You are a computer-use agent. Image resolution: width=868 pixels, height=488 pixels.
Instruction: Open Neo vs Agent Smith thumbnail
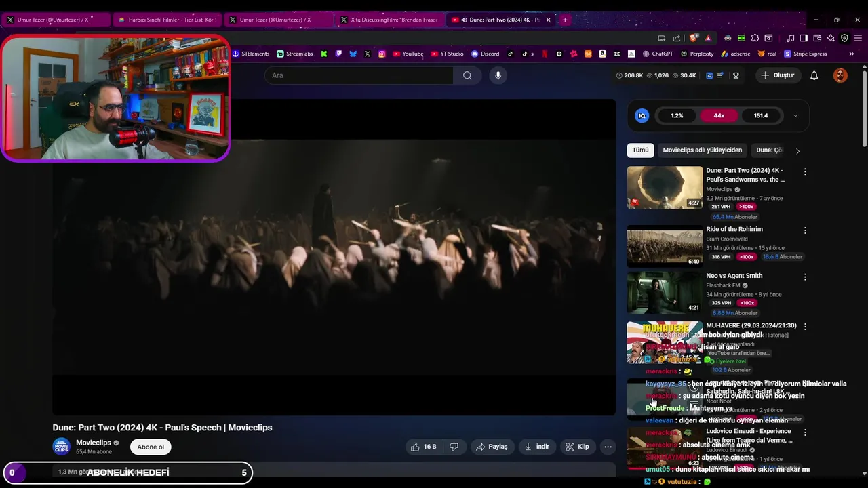(x=665, y=293)
